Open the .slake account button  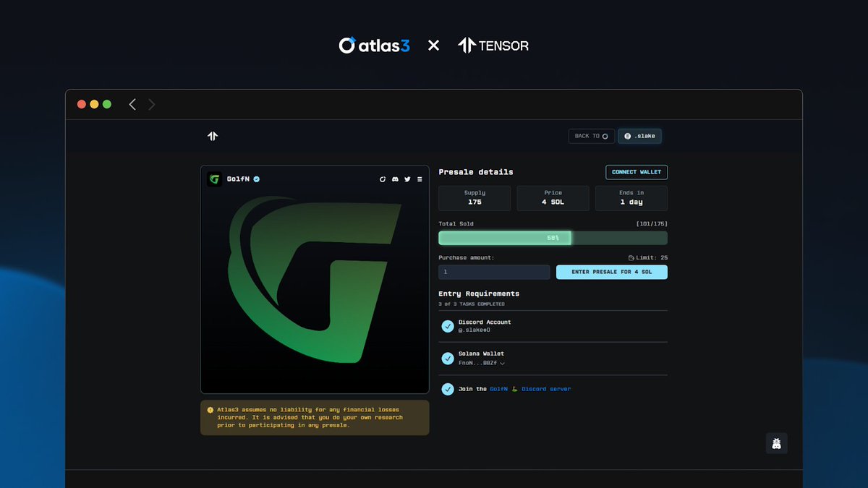pos(639,136)
